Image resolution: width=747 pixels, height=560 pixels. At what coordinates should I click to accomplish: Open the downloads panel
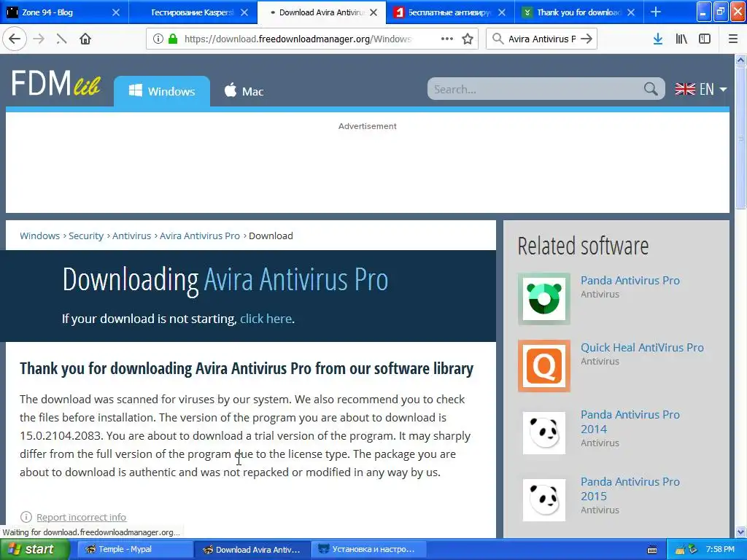tap(658, 39)
